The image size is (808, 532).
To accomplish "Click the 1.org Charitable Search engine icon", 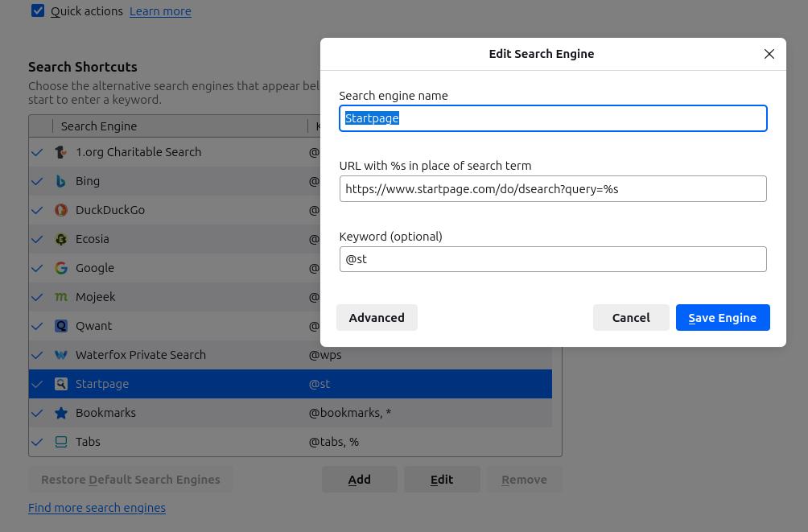I will [x=61, y=152].
